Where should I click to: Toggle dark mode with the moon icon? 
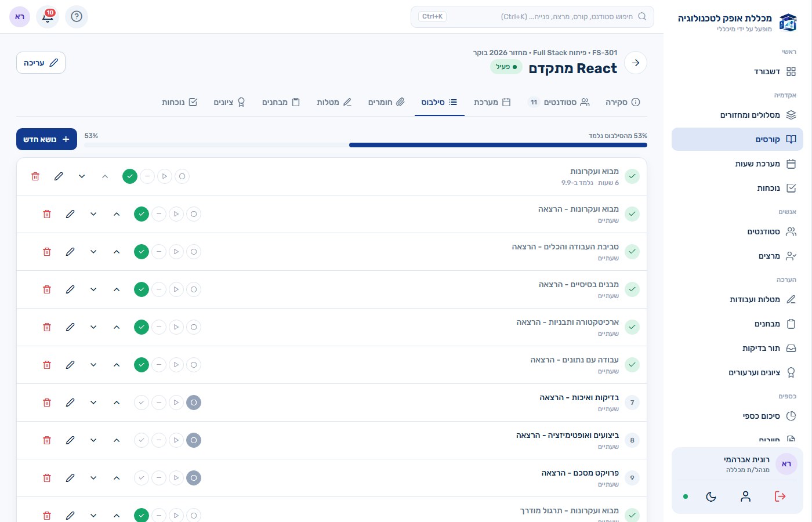711,496
